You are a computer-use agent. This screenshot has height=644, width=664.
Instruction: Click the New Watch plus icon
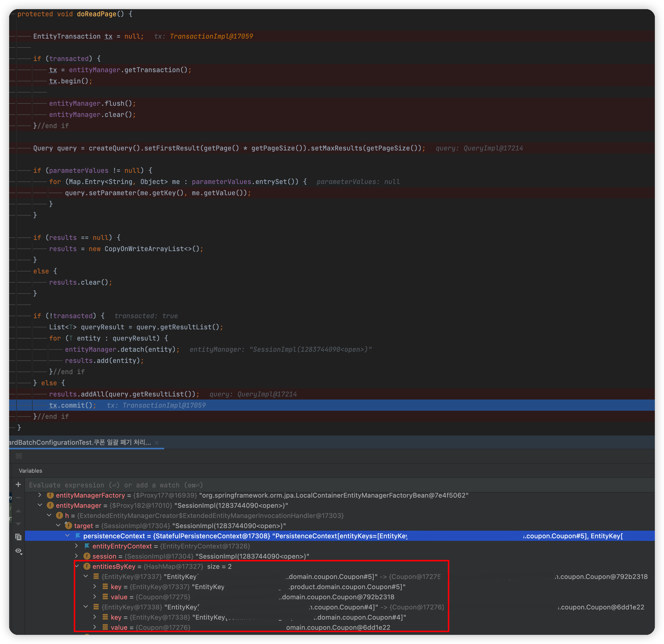18,484
